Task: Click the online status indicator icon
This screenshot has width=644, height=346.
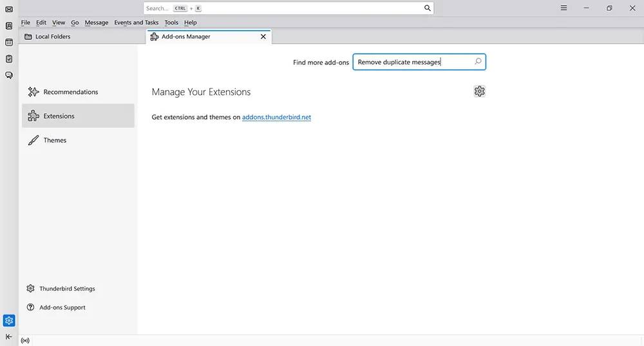Action: pos(25,340)
